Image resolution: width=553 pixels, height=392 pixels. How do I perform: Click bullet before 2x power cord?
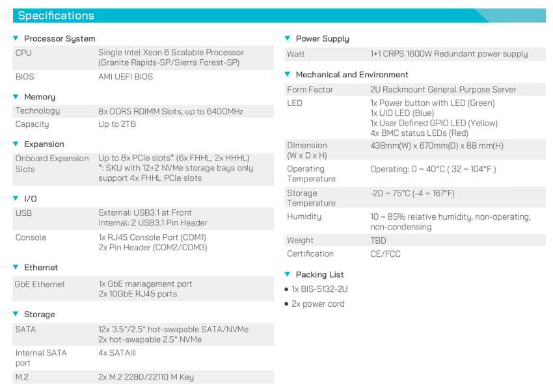tap(287, 304)
